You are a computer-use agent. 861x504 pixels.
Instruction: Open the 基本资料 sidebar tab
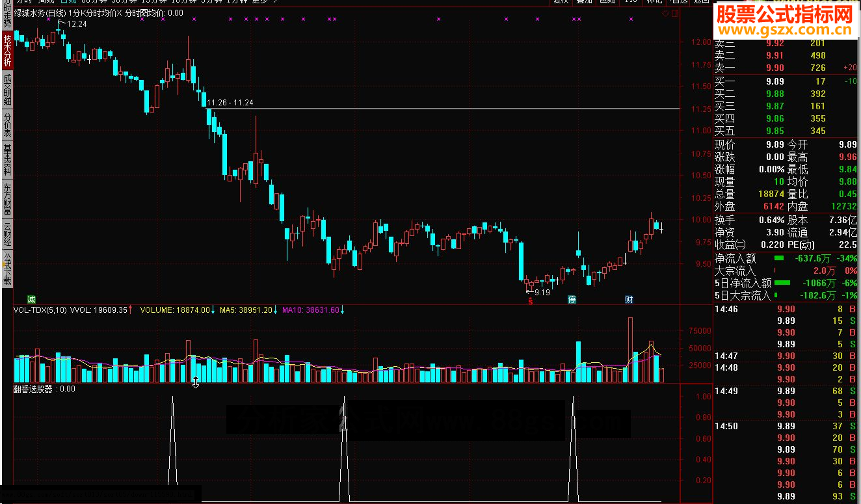point(7,160)
